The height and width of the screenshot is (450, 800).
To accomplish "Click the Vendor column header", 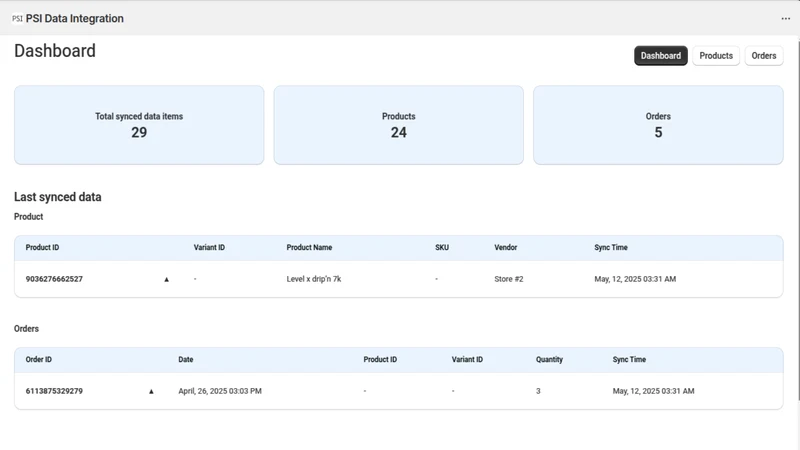I will (506, 247).
